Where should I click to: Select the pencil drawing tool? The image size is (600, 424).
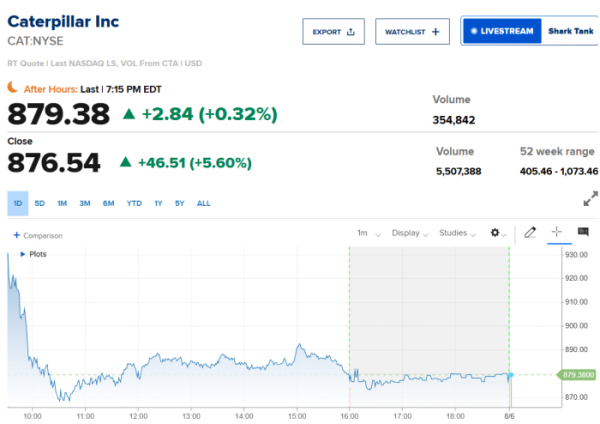[530, 232]
